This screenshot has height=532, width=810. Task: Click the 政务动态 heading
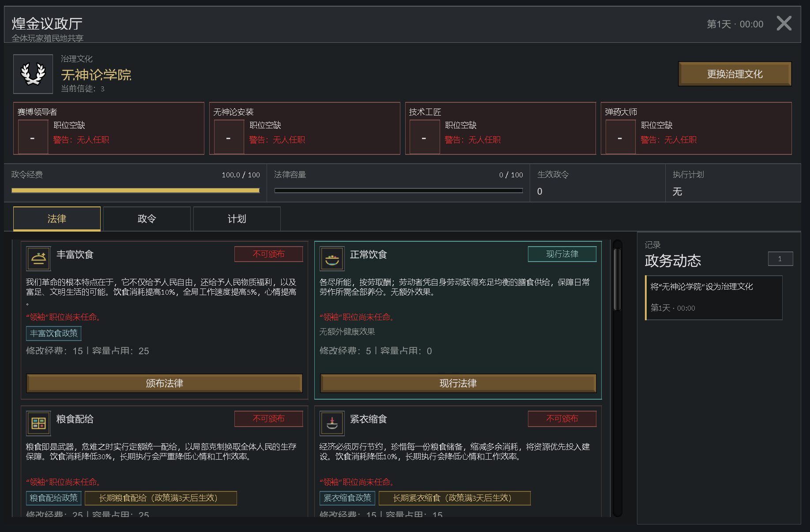[673, 261]
